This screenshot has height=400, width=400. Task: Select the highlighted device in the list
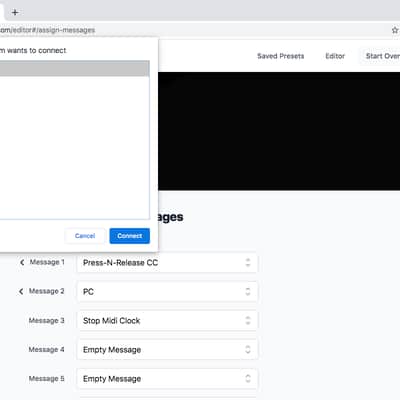(74, 69)
